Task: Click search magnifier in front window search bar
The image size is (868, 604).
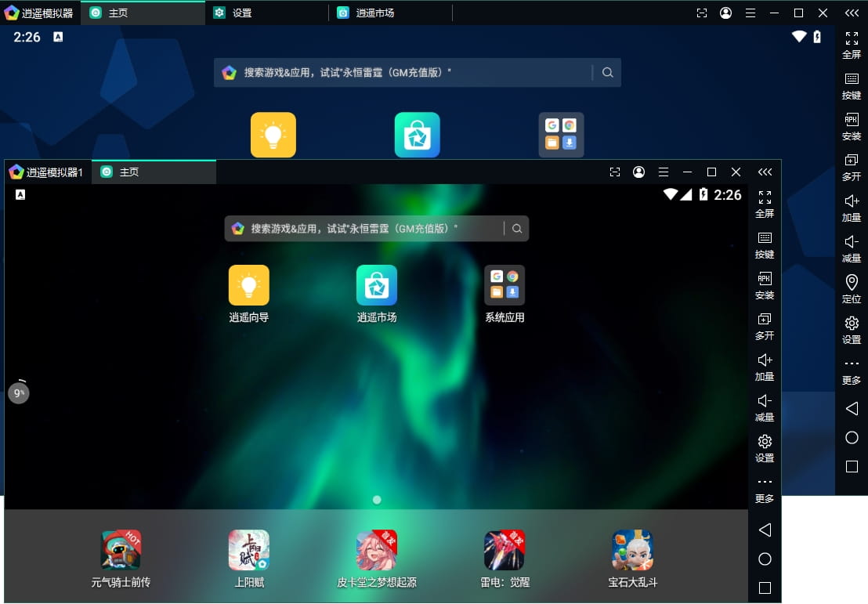Action: tap(516, 229)
